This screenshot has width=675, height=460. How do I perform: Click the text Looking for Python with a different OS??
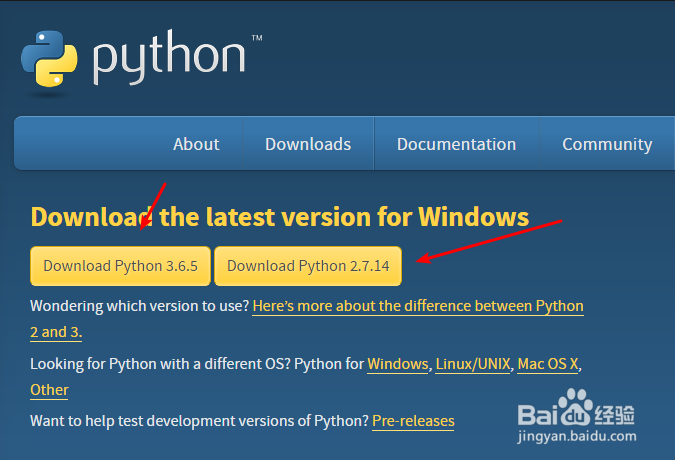pyautogui.click(x=160, y=364)
